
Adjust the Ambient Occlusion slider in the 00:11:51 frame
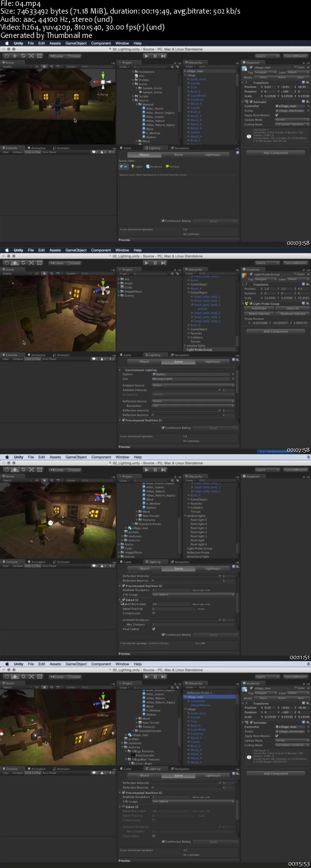pyautogui.click(x=186, y=620)
